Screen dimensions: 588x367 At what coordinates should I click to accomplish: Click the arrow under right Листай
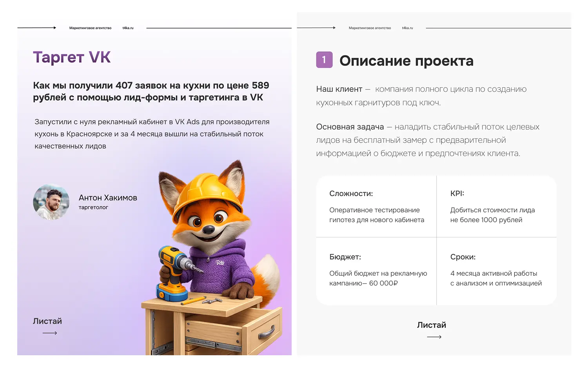pyautogui.click(x=434, y=337)
